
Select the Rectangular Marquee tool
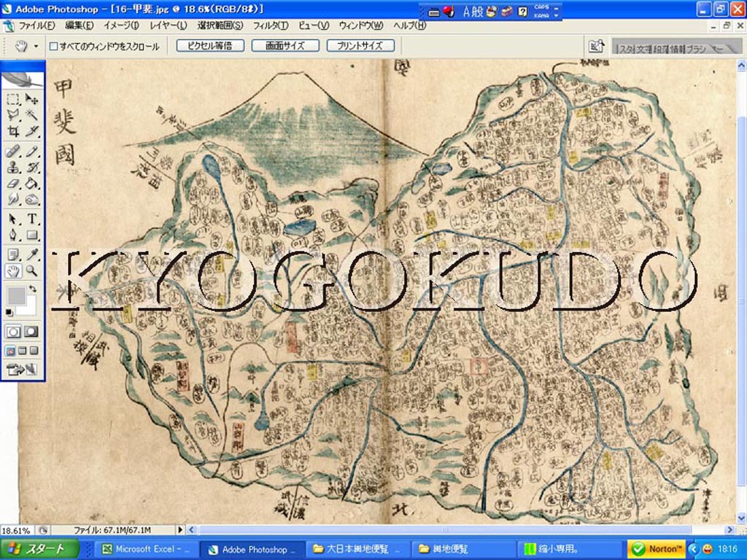[x=13, y=99]
